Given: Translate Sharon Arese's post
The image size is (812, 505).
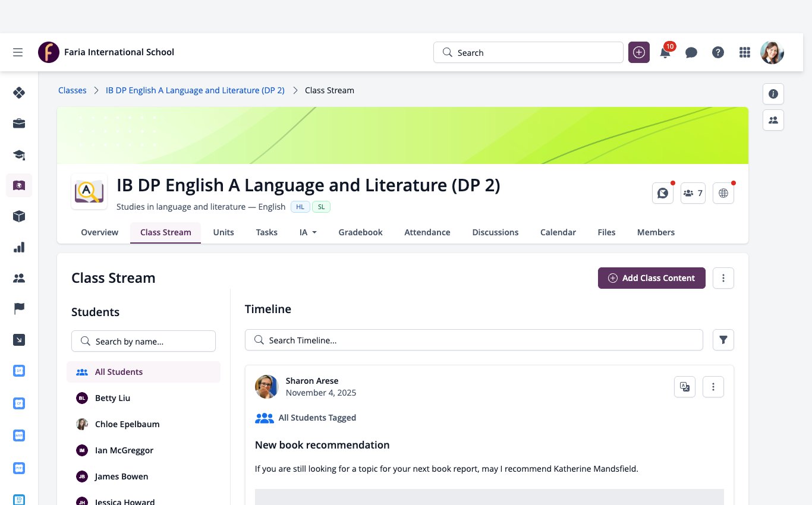Looking at the screenshot, I should coord(685,387).
